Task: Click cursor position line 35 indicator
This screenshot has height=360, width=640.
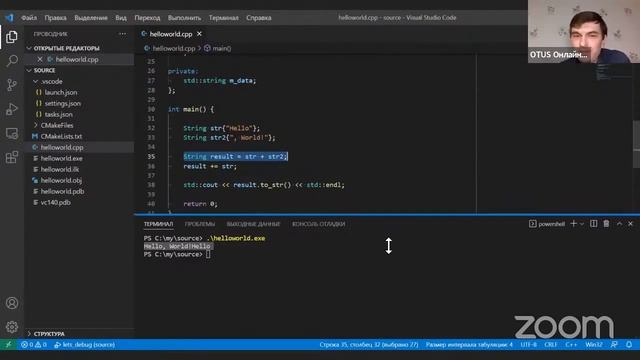Action: (369, 344)
